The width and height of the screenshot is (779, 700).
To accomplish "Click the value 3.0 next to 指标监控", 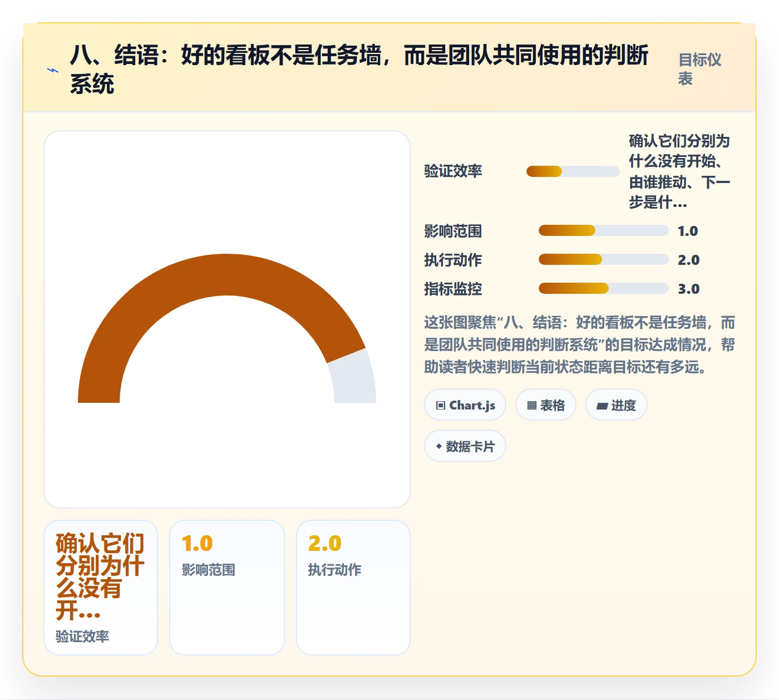I will (688, 289).
